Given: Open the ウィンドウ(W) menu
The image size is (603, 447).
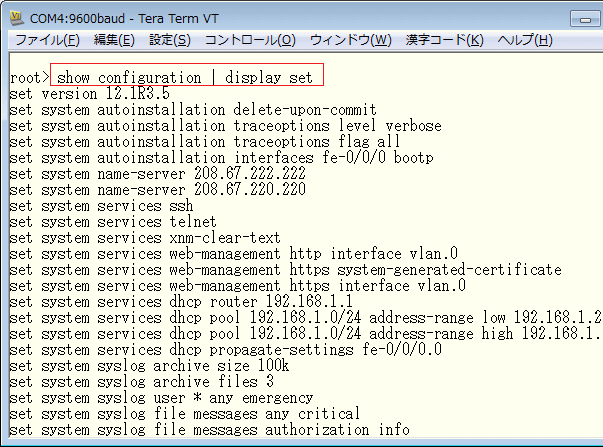Looking at the screenshot, I should coord(350,40).
